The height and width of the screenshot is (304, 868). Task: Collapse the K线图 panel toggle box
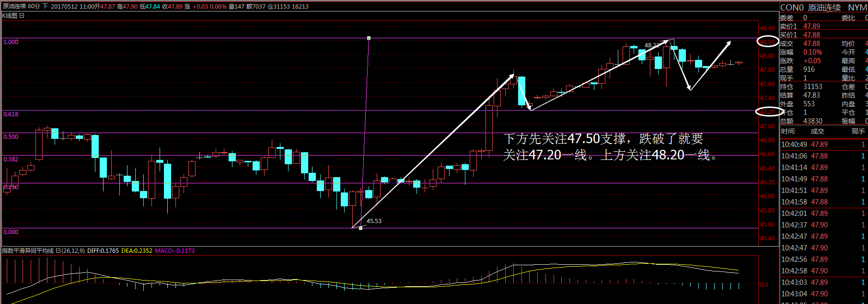22,16
